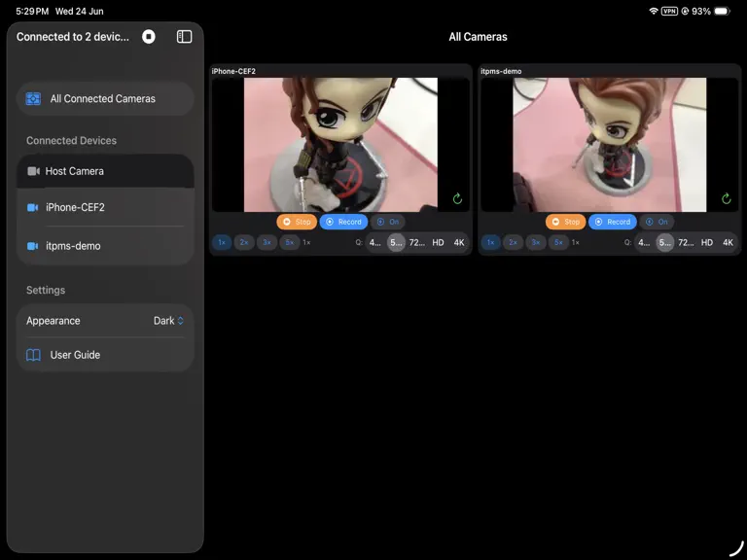747x560 pixels.
Task: Set iPhone-CEF2 zoom to 5x
Action: click(x=289, y=242)
